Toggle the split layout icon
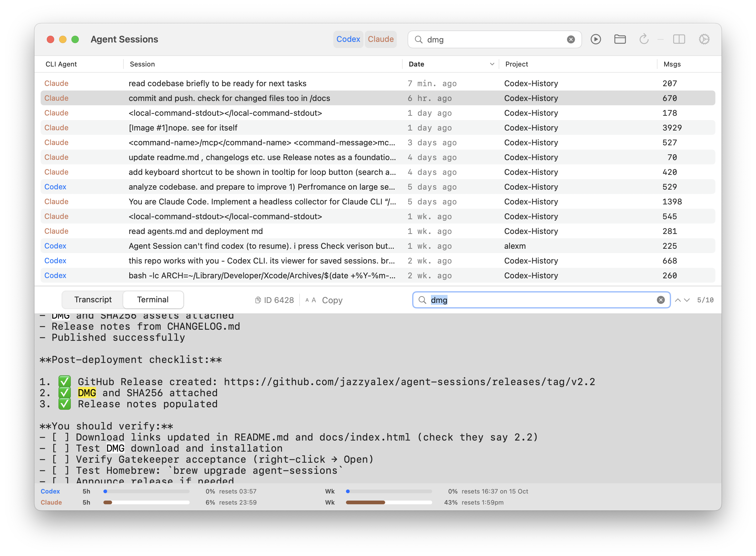The width and height of the screenshot is (756, 556). pyautogui.click(x=679, y=39)
